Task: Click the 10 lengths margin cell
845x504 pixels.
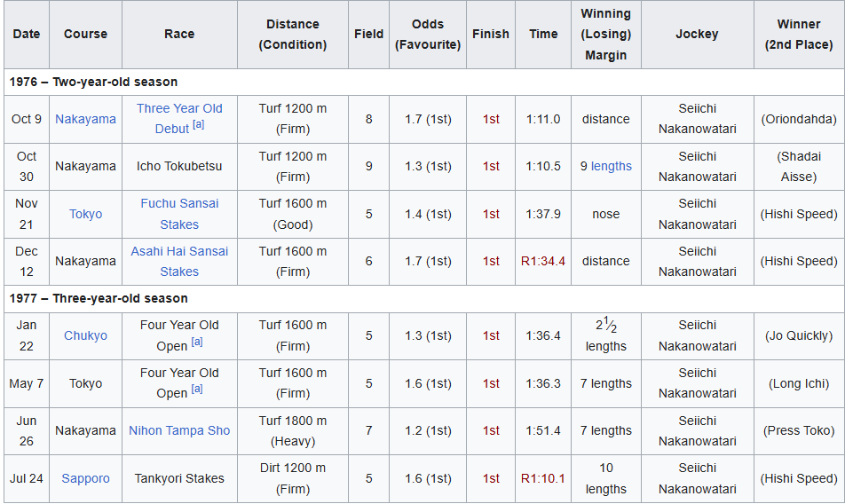Action: click(x=605, y=478)
